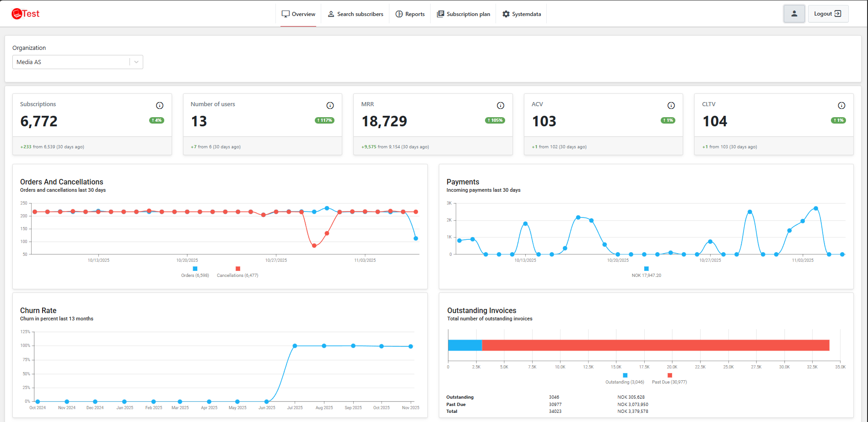Click the Subscriptions card info icon
Screen dimensions: 868x422
(160, 106)
